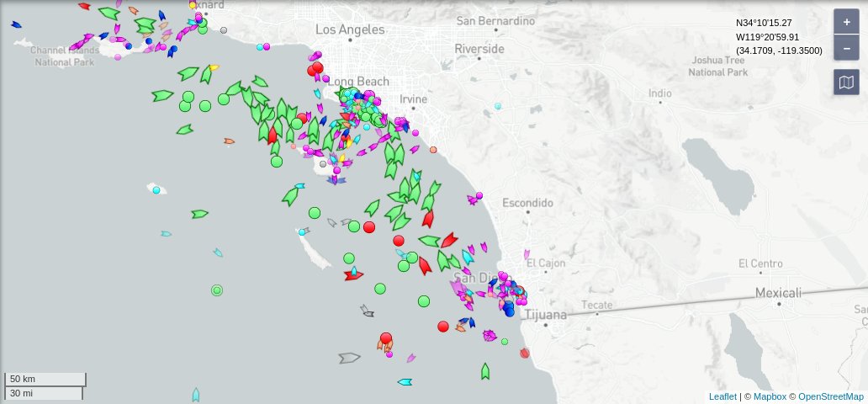Click the 30 mi scale bar

[44, 393]
